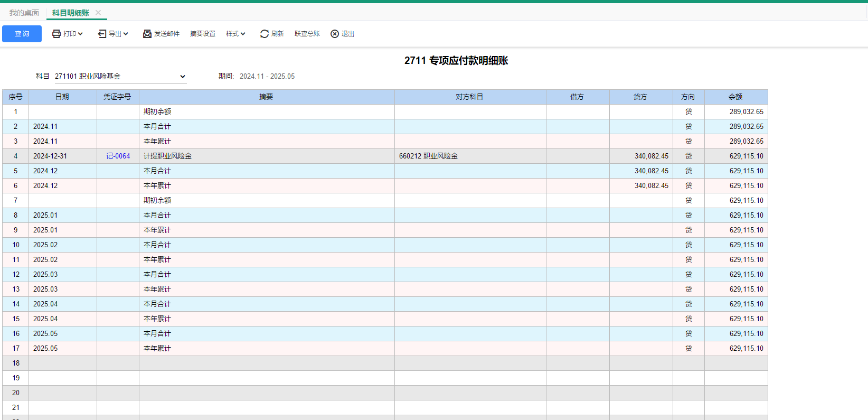868x420 pixels.
Task: Select the 科目明细账 tab
Action: pos(71,13)
